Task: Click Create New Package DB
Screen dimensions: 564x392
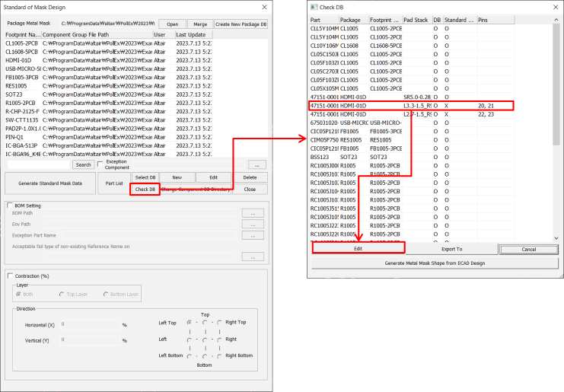Action: tap(241, 24)
